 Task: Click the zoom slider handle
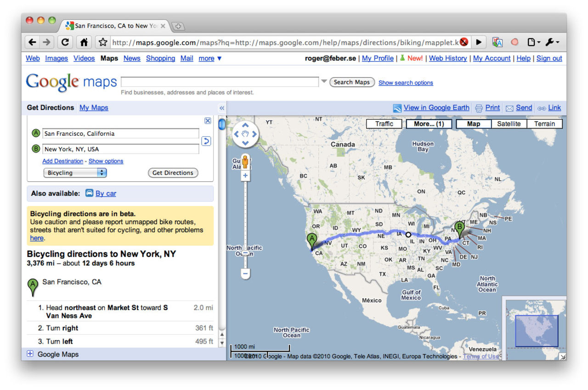click(x=245, y=253)
